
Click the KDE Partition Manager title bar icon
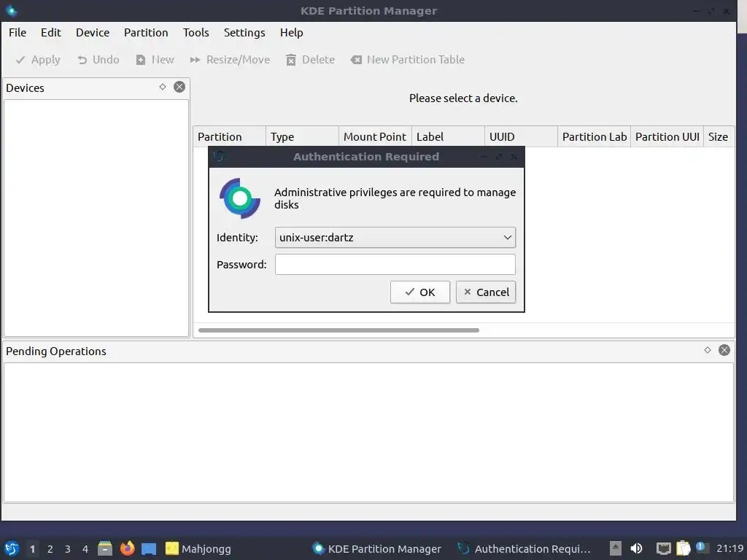click(x=11, y=10)
